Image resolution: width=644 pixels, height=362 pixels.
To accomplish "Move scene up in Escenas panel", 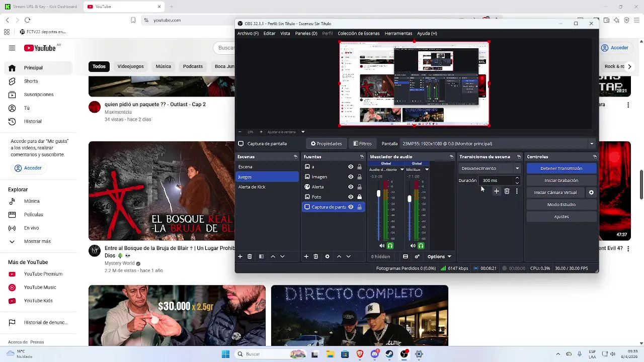I will (273, 256).
